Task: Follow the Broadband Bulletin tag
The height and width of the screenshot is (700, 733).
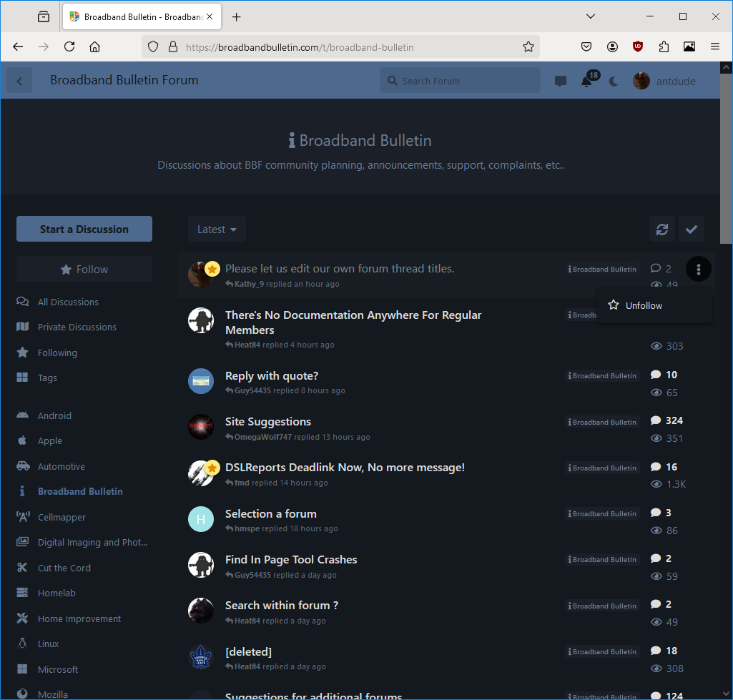Action: coord(84,269)
